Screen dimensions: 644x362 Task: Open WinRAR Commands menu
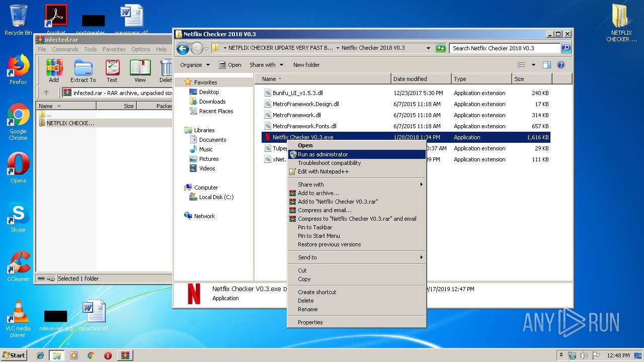click(65, 49)
